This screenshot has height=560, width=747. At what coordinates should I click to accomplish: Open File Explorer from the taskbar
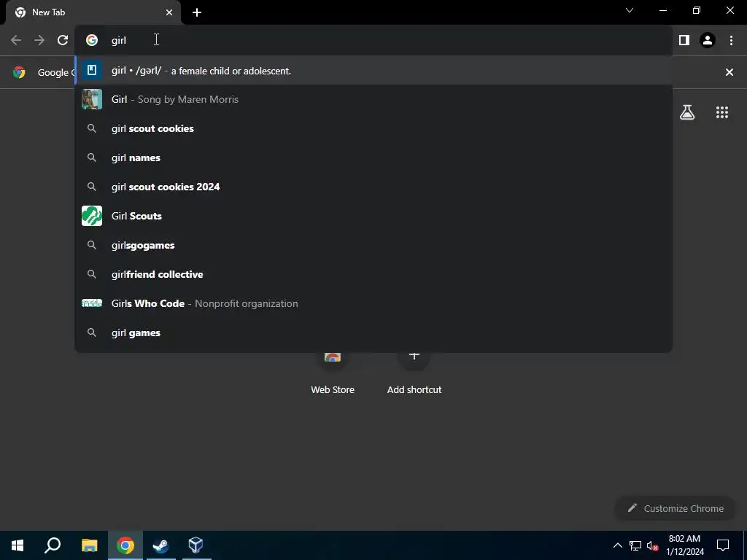coord(89,545)
